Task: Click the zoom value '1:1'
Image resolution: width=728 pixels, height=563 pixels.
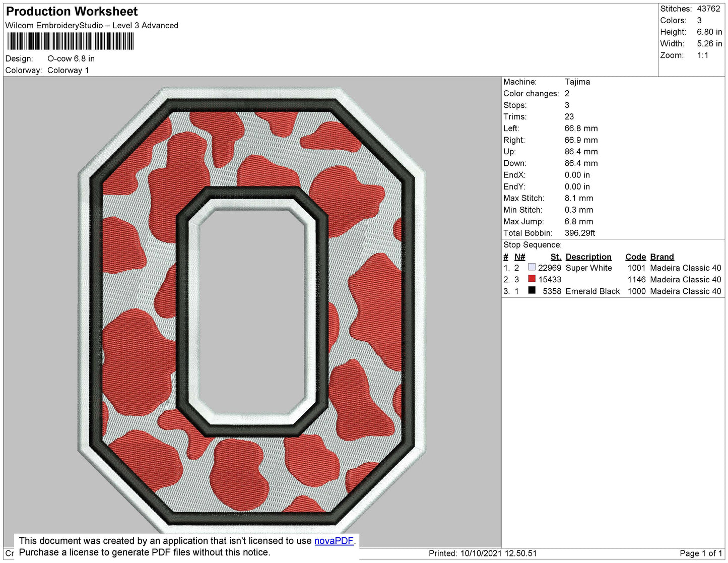Action: 703,55
